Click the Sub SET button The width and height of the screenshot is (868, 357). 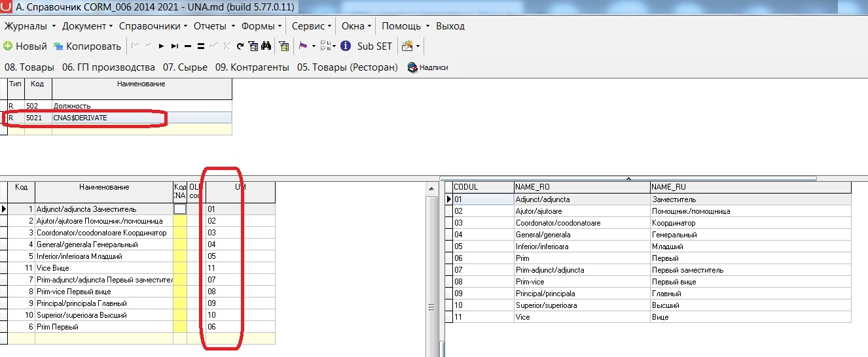click(x=374, y=46)
